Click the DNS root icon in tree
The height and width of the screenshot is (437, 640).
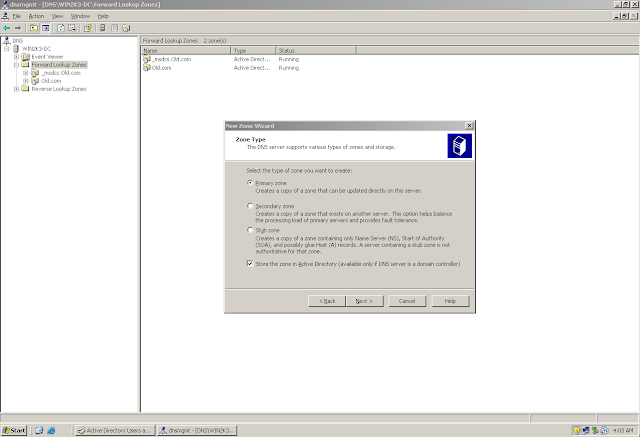(x=7, y=40)
